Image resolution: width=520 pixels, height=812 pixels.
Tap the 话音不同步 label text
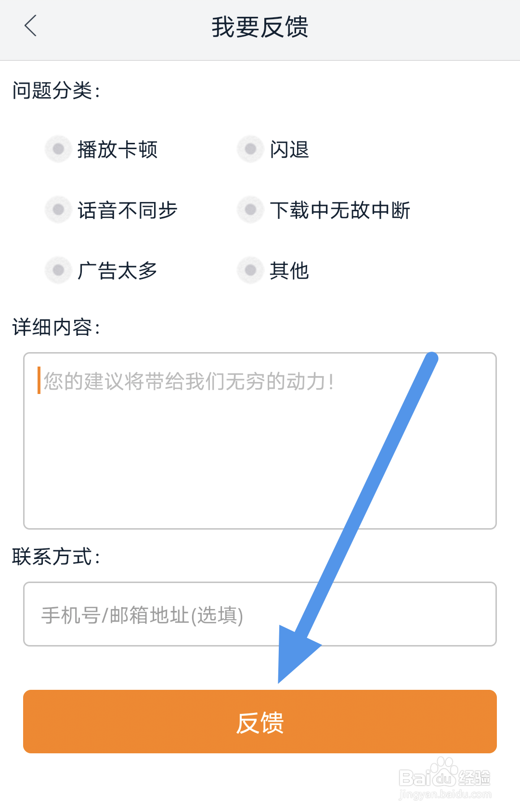128,210
